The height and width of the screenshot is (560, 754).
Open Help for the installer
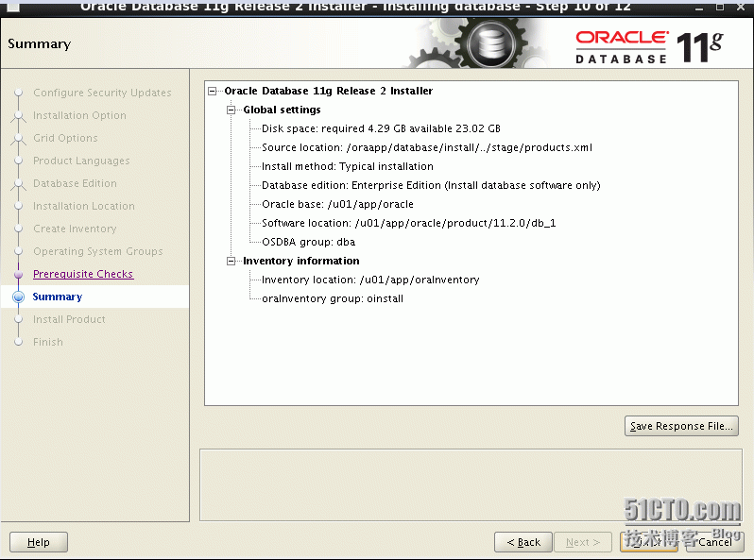pyautogui.click(x=39, y=542)
